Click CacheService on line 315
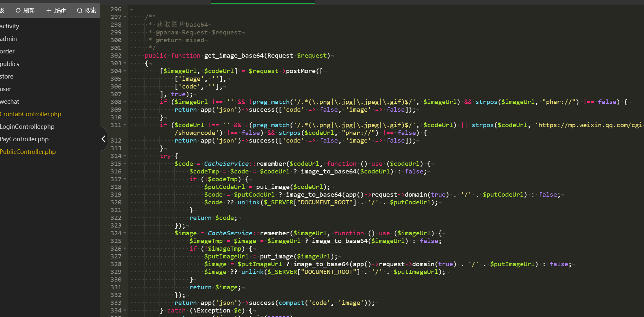This screenshot has height=317, width=644. click(226, 163)
